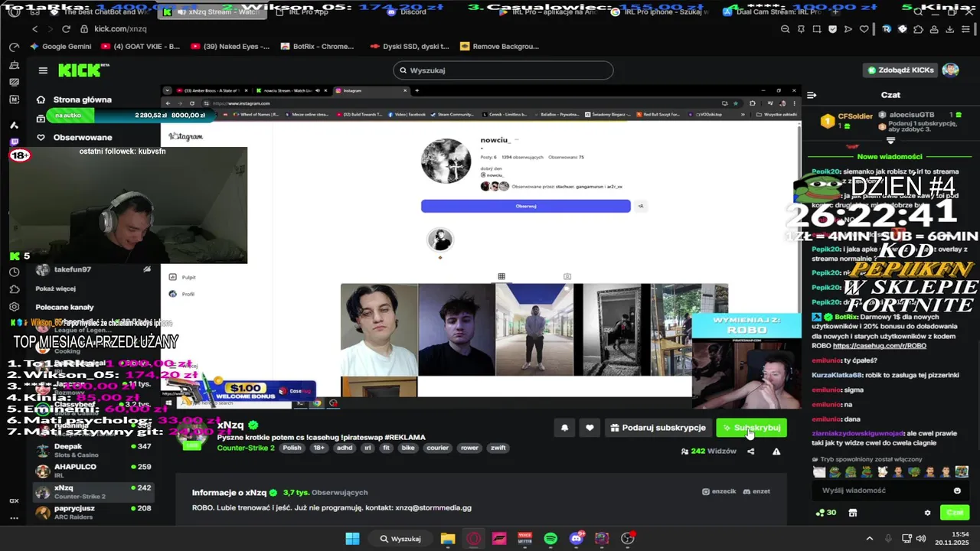Select xNzq channel in the sidebar
Image resolution: width=980 pixels, height=551 pixels.
(94, 491)
